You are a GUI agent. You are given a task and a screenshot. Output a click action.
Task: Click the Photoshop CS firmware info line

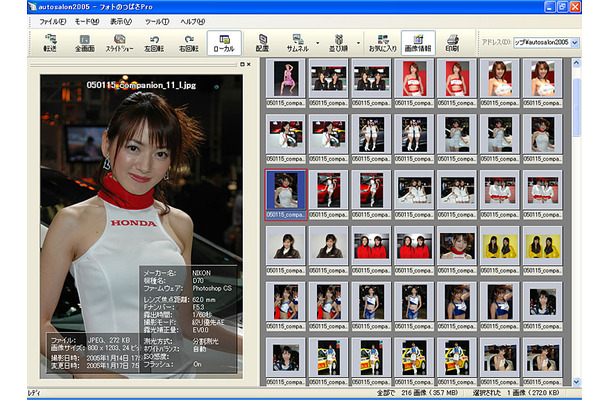click(188, 288)
